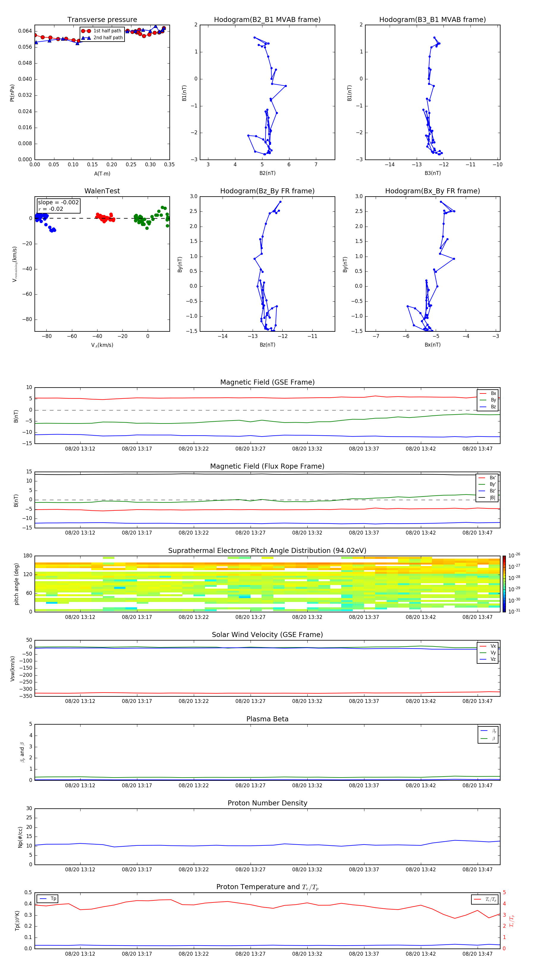Select the βp legend entry in Plasma Beta
This screenshot has width=535, height=980.
click(x=488, y=731)
